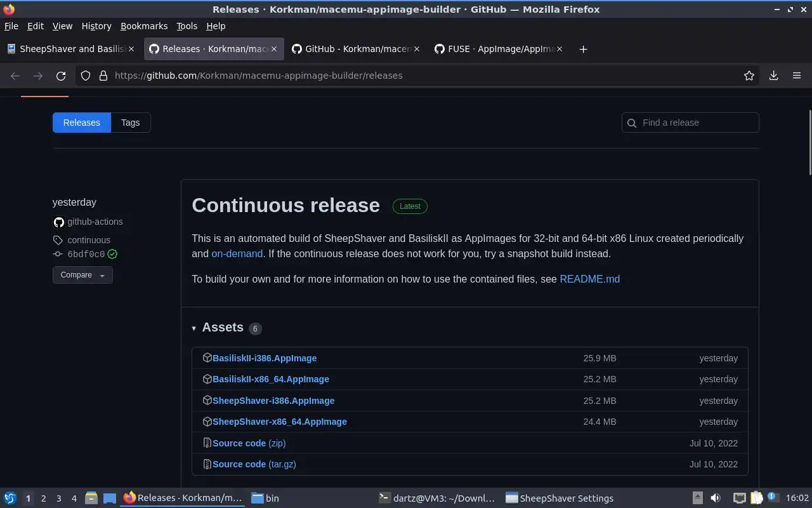Open the github-actions user link
Image resolution: width=812 pixels, height=508 pixels.
[95, 222]
